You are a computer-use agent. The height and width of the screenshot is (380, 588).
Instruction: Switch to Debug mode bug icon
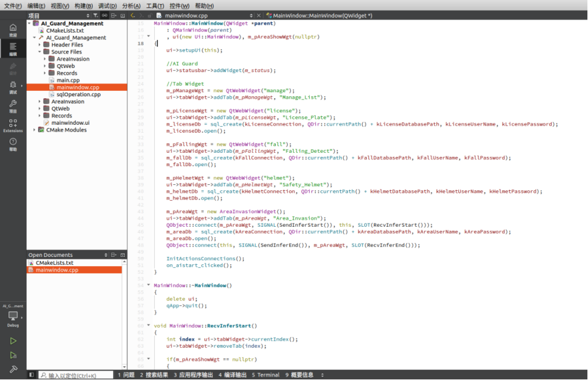[x=13, y=87]
